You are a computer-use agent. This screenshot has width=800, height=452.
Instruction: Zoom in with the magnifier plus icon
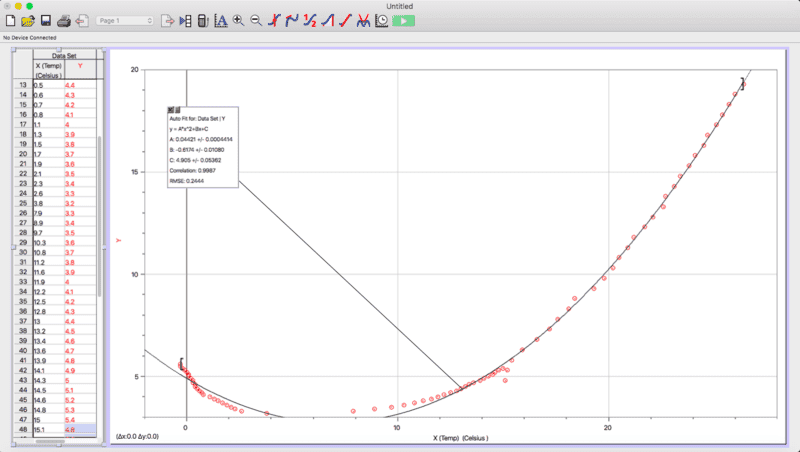(238, 20)
